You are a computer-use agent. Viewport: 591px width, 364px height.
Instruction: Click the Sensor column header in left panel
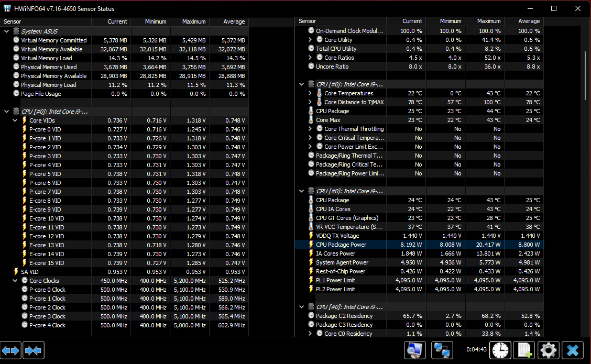pyautogui.click(x=46, y=21)
